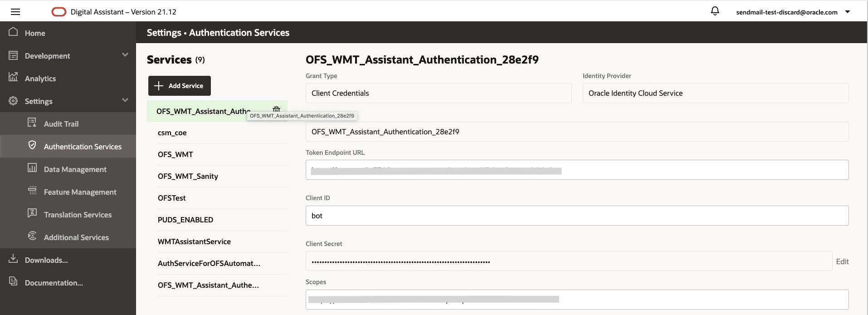Select OFS_WMT_Sanity service
The height and width of the screenshot is (315, 868).
222,176
